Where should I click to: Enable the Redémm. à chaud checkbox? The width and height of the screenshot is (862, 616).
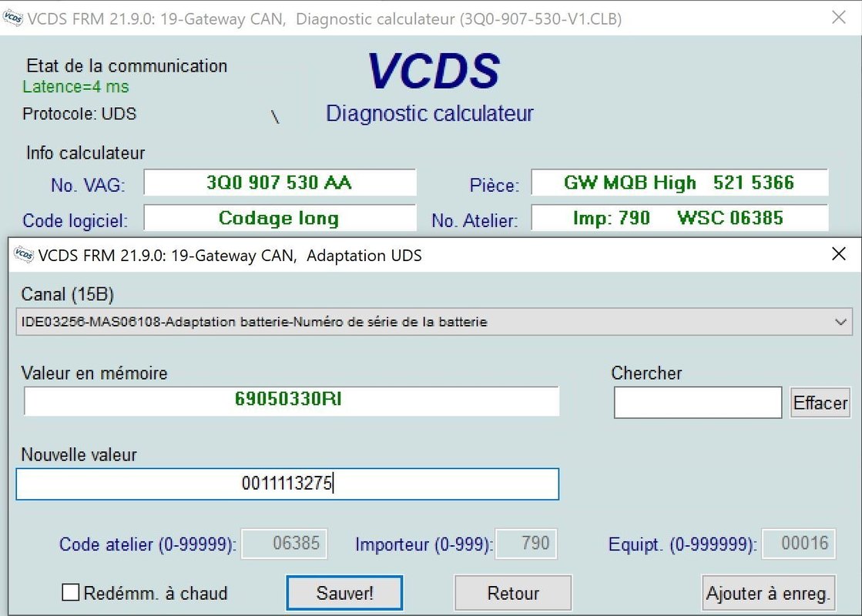[x=71, y=593]
